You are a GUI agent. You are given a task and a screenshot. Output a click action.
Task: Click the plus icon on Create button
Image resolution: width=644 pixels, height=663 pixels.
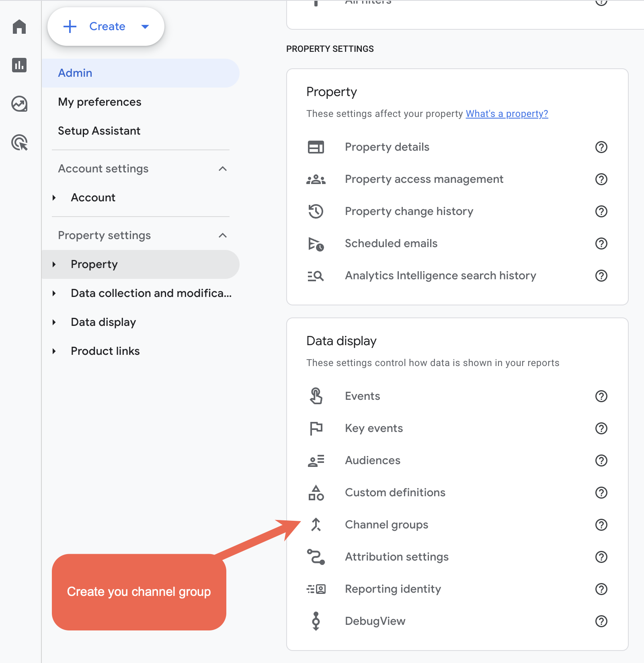(70, 27)
